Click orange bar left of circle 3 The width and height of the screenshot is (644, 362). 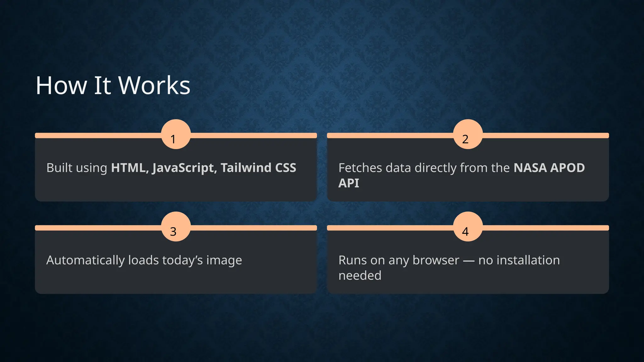pos(97,228)
